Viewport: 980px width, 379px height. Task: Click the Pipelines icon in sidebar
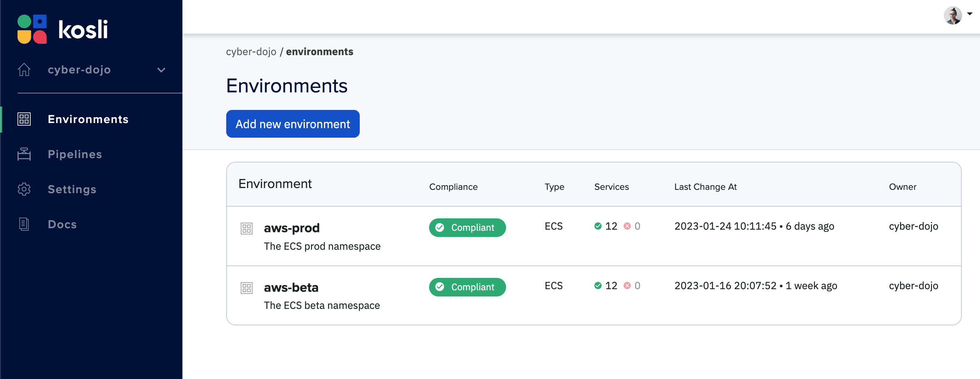point(24,154)
